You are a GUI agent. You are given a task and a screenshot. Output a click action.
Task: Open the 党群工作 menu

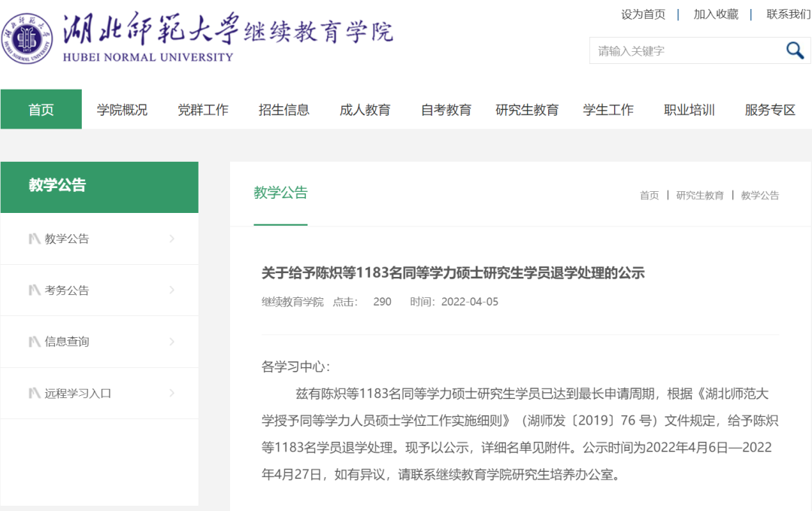[203, 109]
